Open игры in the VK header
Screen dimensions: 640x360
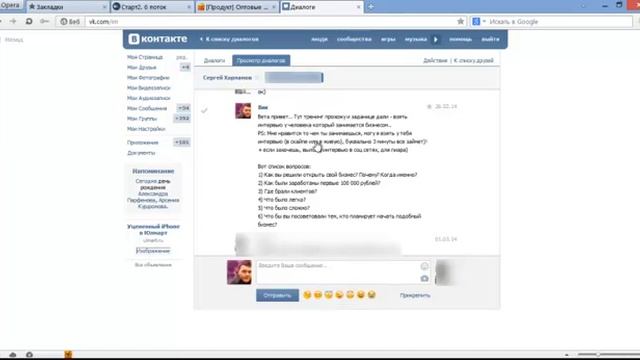pyautogui.click(x=388, y=39)
